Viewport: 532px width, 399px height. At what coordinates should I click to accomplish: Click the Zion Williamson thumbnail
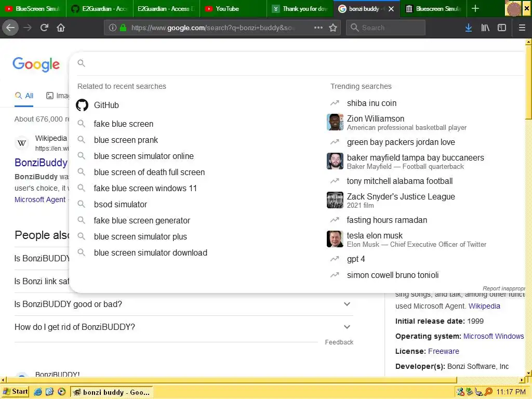(x=335, y=122)
